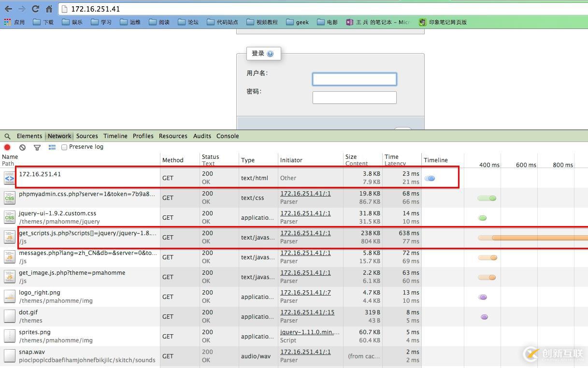The width and height of the screenshot is (588, 368).
Task: Go back with the browser back arrow
Action: coord(8,9)
